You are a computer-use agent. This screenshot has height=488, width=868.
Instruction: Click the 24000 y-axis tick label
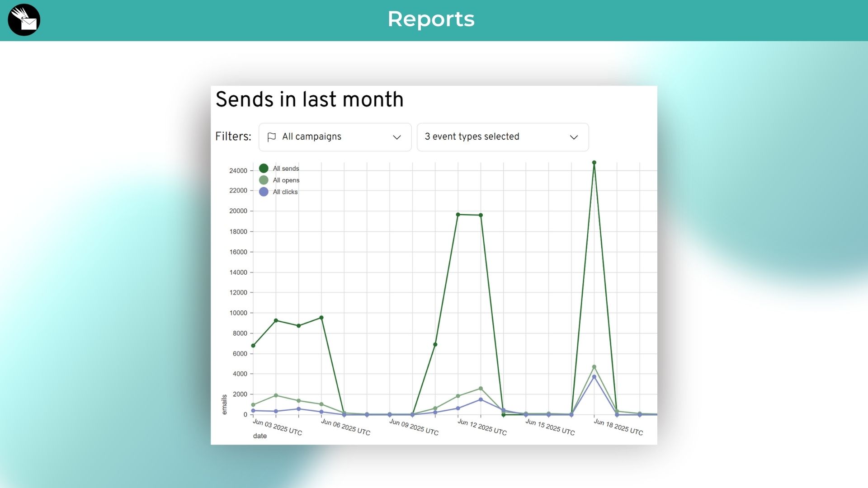(238, 171)
